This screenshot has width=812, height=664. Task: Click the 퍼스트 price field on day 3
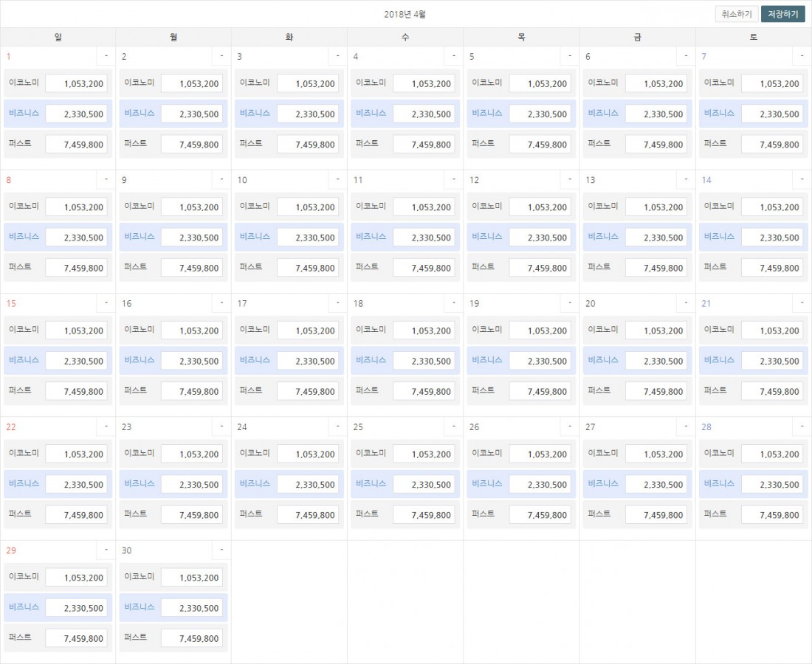[x=308, y=145]
